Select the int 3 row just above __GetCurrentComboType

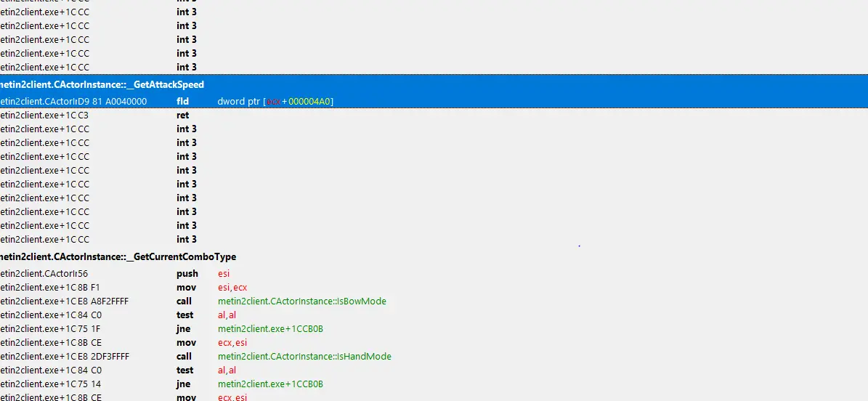pyautogui.click(x=187, y=240)
